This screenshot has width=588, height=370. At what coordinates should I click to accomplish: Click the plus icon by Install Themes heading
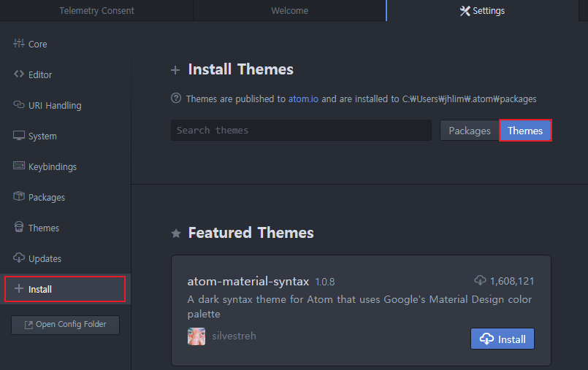(175, 70)
